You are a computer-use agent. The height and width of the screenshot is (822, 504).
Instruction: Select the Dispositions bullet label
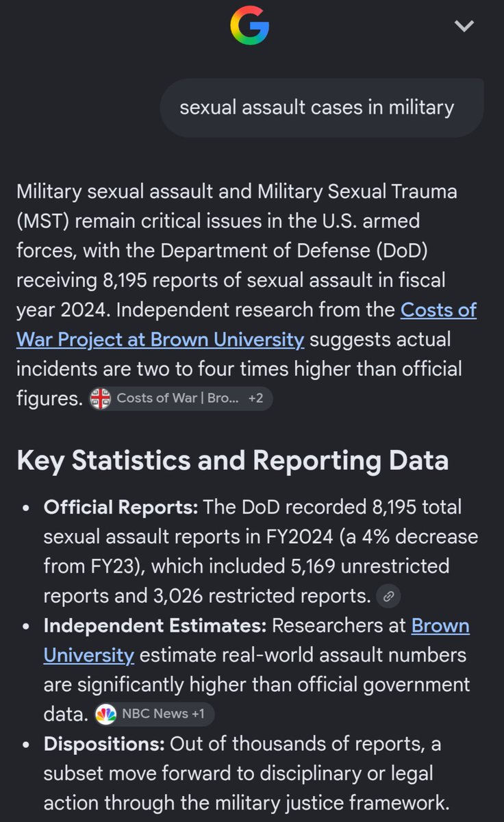[x=104, y=744]
